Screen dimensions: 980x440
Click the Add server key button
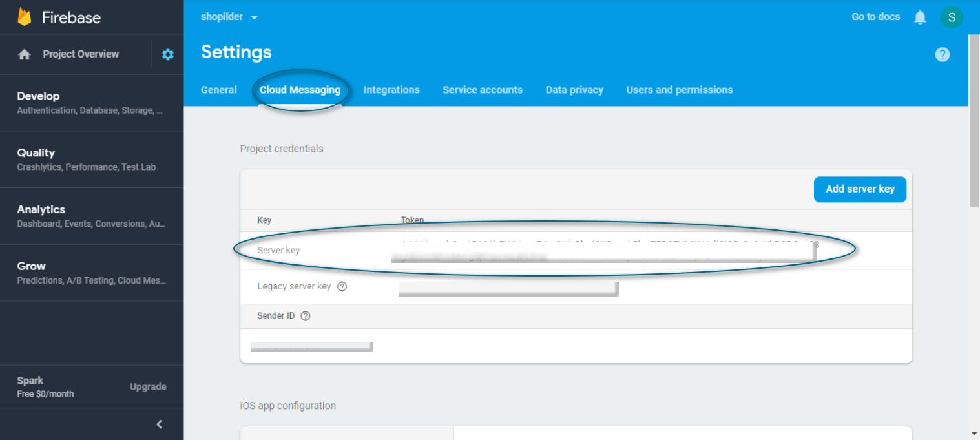(860, 189)
